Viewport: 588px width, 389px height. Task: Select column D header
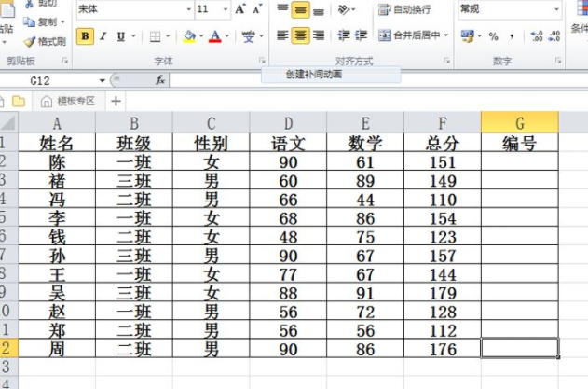point(288,123)
